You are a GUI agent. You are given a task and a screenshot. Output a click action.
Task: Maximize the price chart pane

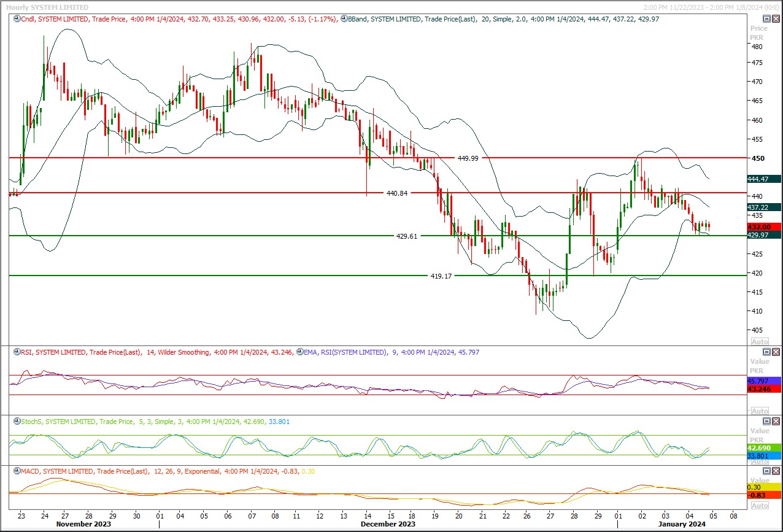click(x=766, y=19)
